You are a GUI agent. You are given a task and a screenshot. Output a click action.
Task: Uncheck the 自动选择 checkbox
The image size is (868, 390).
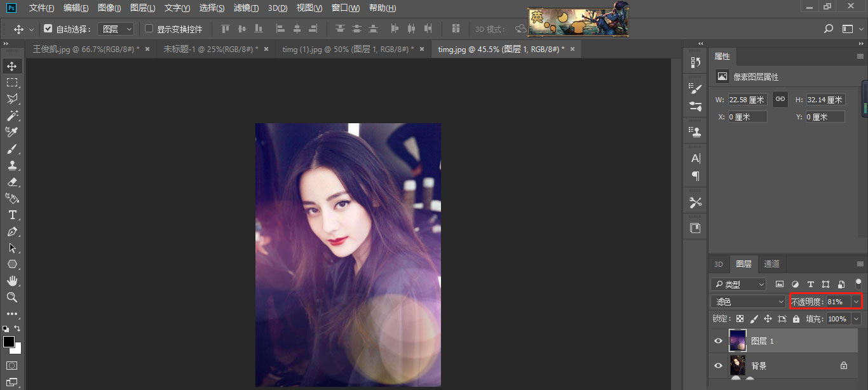pos(48,29)
